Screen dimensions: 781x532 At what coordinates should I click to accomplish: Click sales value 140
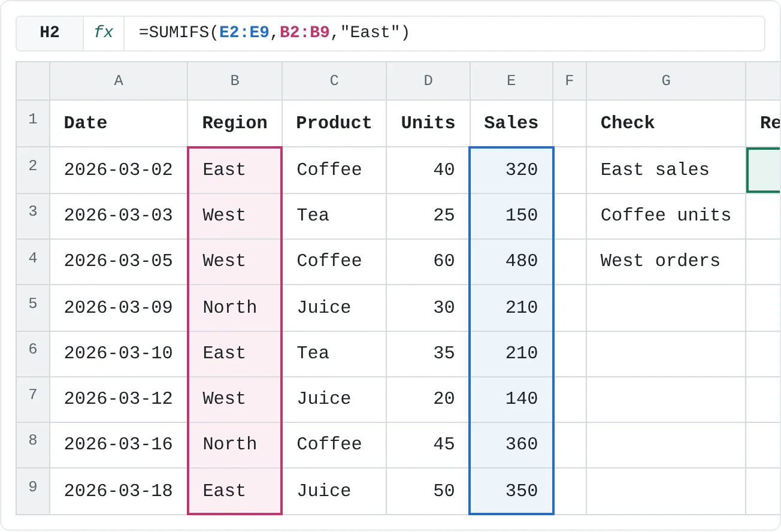click(511, 399)
